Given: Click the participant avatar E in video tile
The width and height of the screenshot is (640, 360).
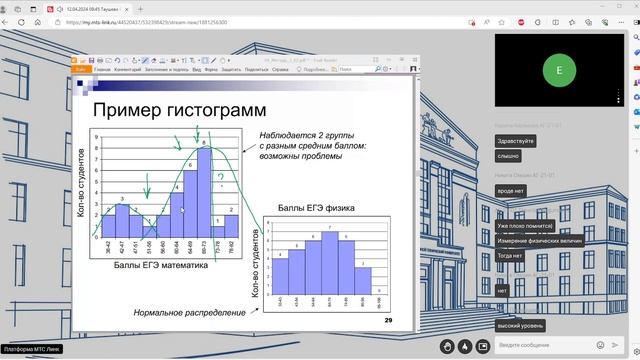Looking at the screenshot, I should pyautogui.click(x=559, y=70).
